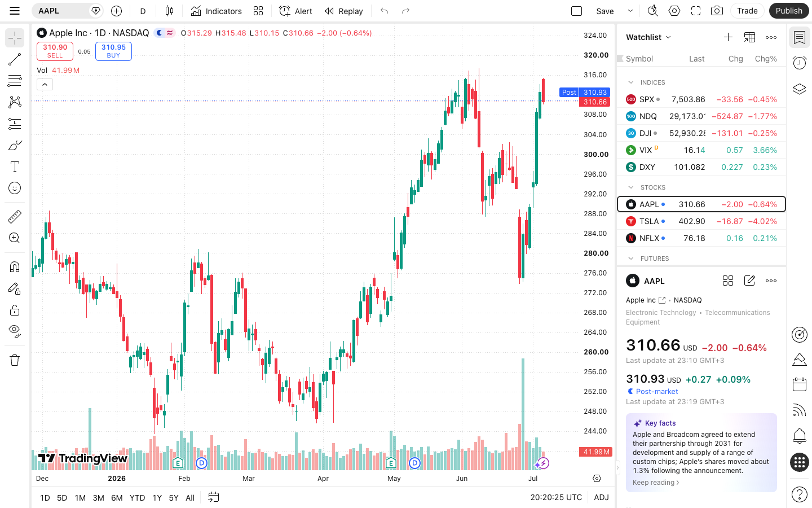812x508 pixels.
Task: Open the D interval selector
Action: (143, 11)
